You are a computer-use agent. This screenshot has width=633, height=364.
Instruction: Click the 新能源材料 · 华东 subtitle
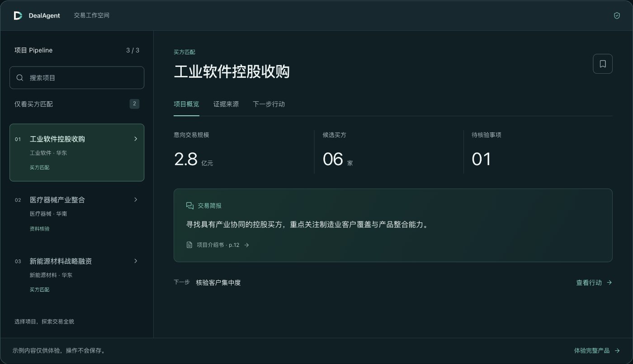pyautogui.click(x=51, y=275)
